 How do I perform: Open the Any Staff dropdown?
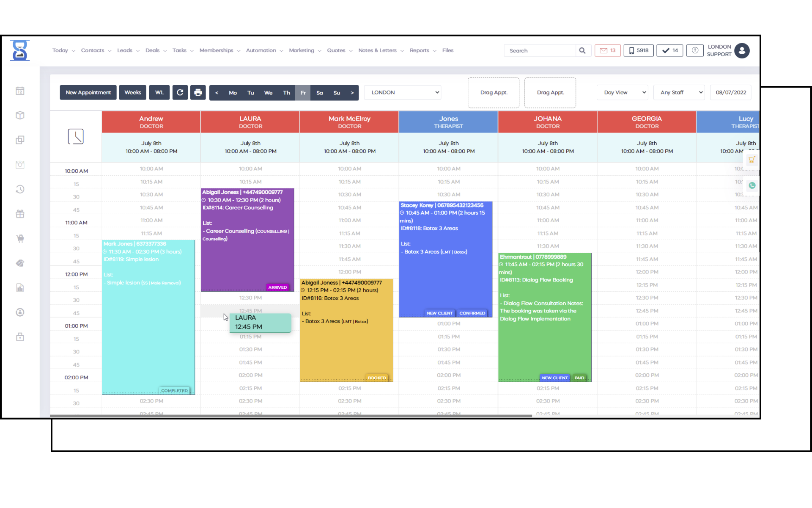679,92
